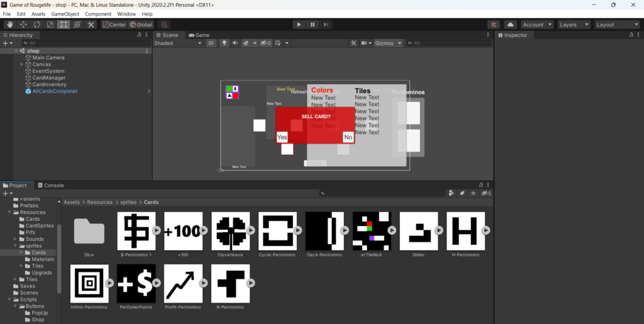Toggle scene audio speaker
This screenshot has height=324, width=644.
tap(235, 43)
